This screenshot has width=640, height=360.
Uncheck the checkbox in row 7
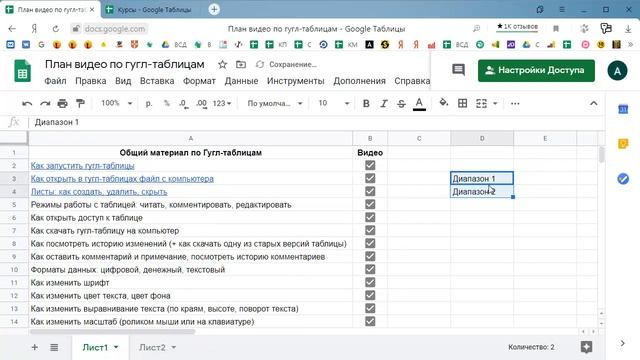click(x=370, y=230)
